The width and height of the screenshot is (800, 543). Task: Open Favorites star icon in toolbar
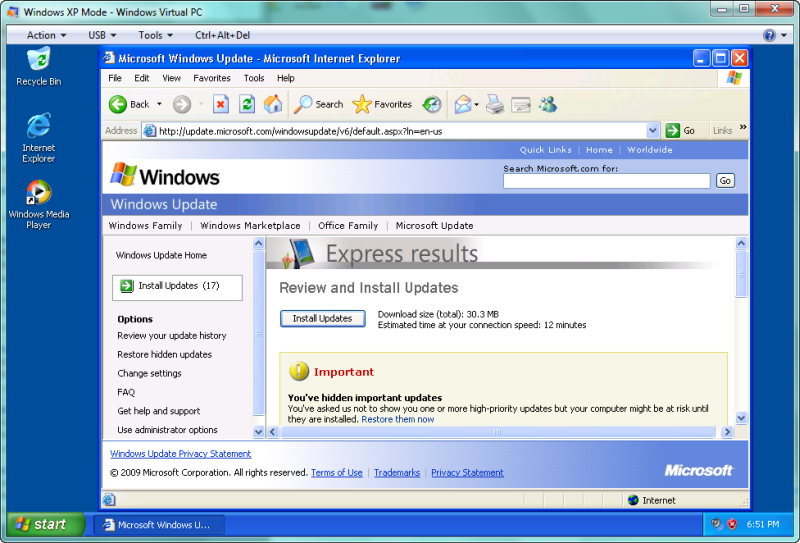point(362,104)
